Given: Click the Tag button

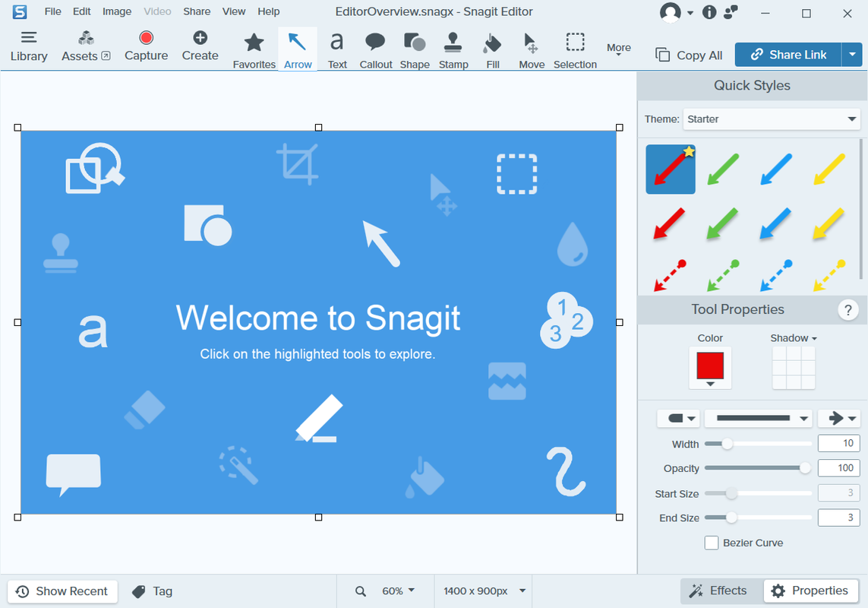Looking at the screenshot, I should point(152,591).
